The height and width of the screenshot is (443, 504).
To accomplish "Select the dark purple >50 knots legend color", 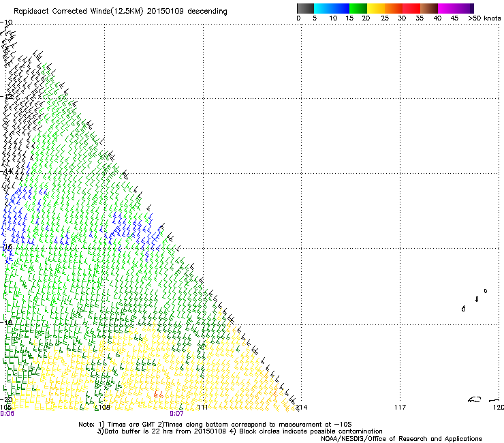I will 472,8.
